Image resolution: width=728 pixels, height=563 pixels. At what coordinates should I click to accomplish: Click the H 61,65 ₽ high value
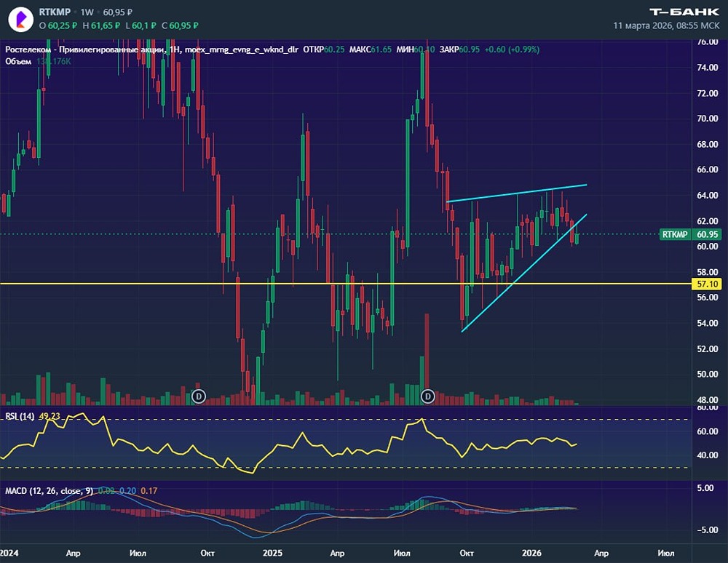101,25
